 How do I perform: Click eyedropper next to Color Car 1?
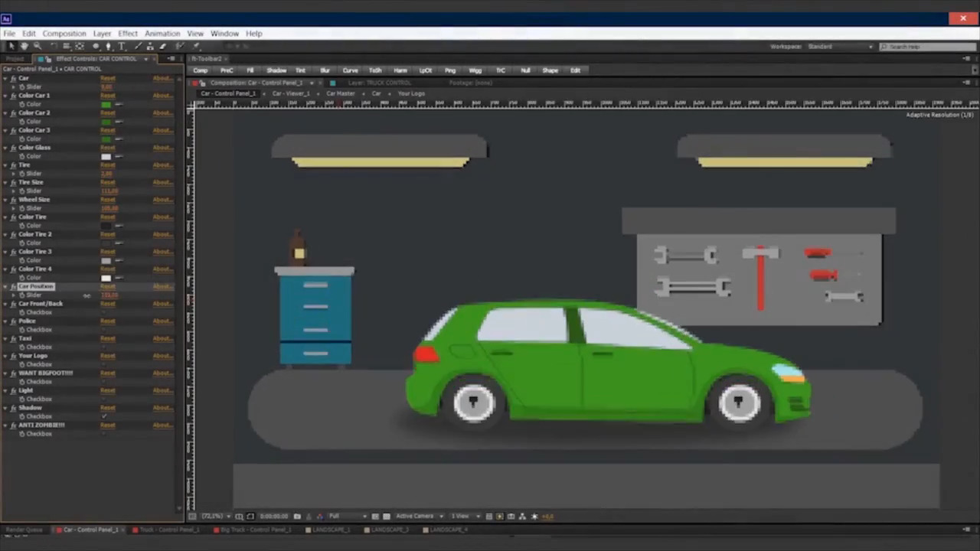[x=119, y=104]
